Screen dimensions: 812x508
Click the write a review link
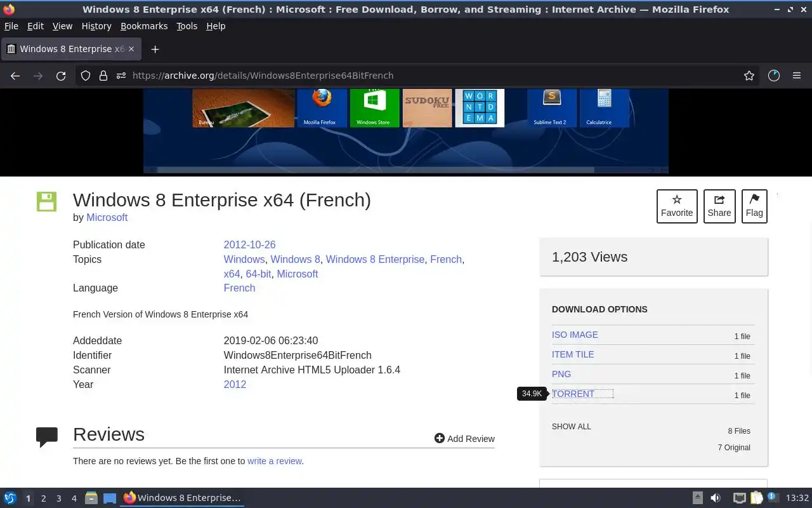coord(275,461)
